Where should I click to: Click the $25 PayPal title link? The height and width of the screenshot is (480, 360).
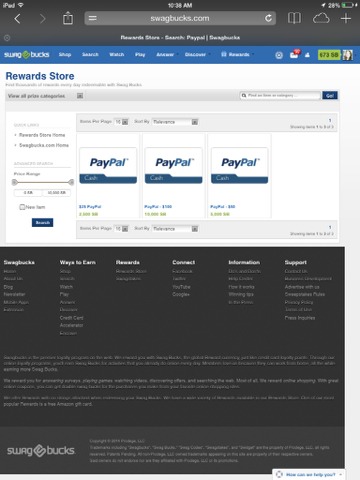90,207
